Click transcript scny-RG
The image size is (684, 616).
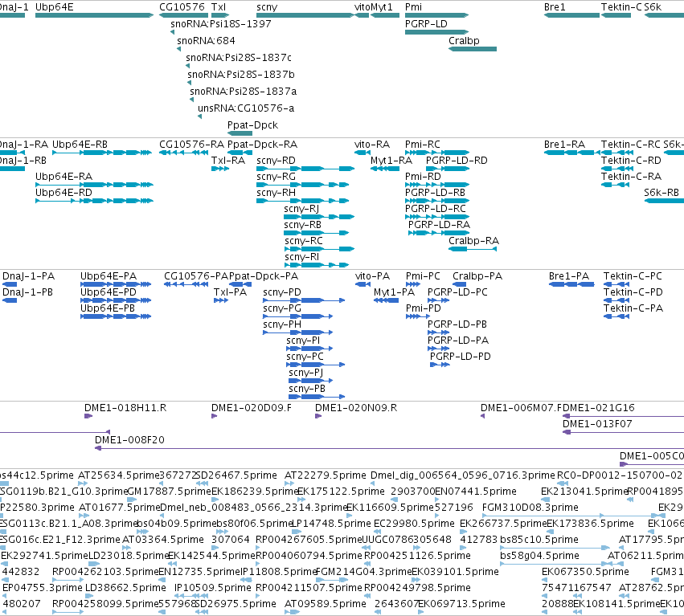[303, 185]
